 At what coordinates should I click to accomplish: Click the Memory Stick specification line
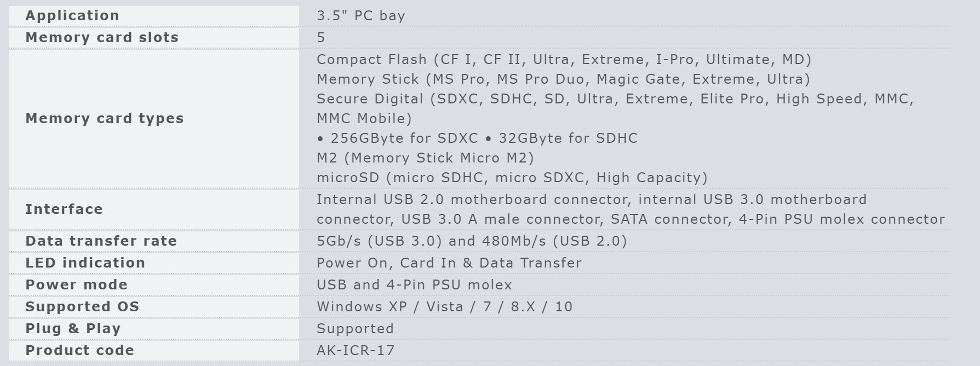point(563,79)
